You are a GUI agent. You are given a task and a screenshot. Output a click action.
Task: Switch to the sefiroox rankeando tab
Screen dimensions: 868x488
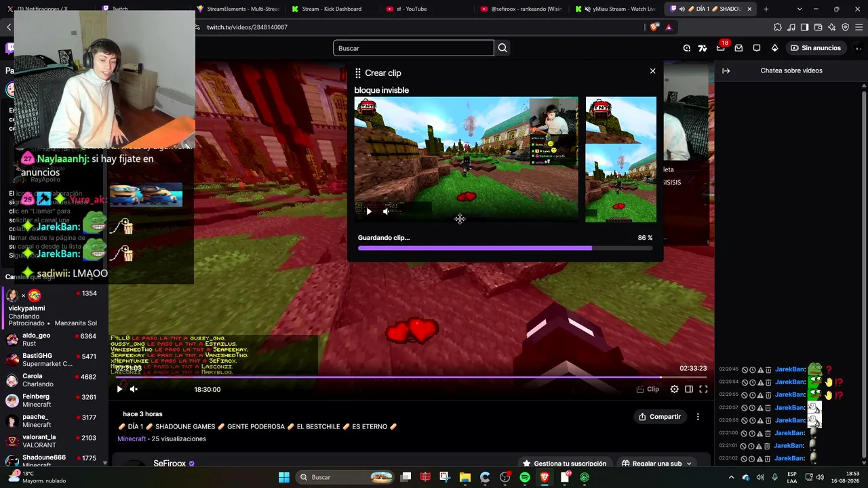[521, 9]
